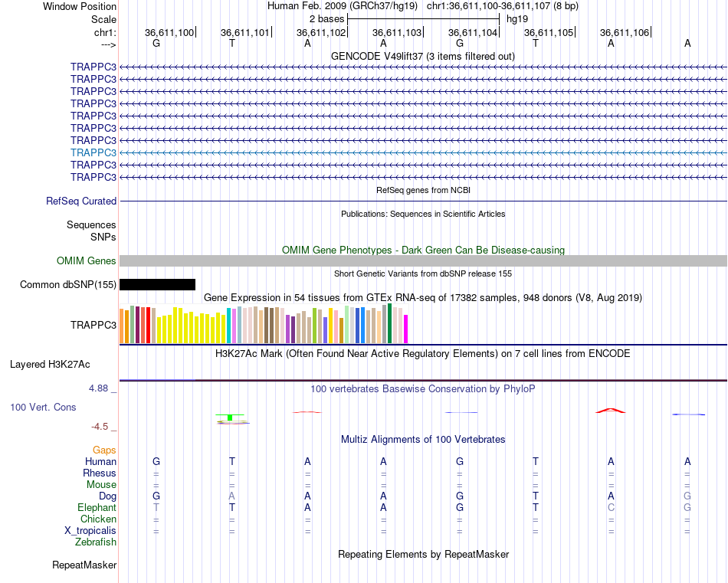Click the gray OMIM Genes bar

(x=423, y=261)
